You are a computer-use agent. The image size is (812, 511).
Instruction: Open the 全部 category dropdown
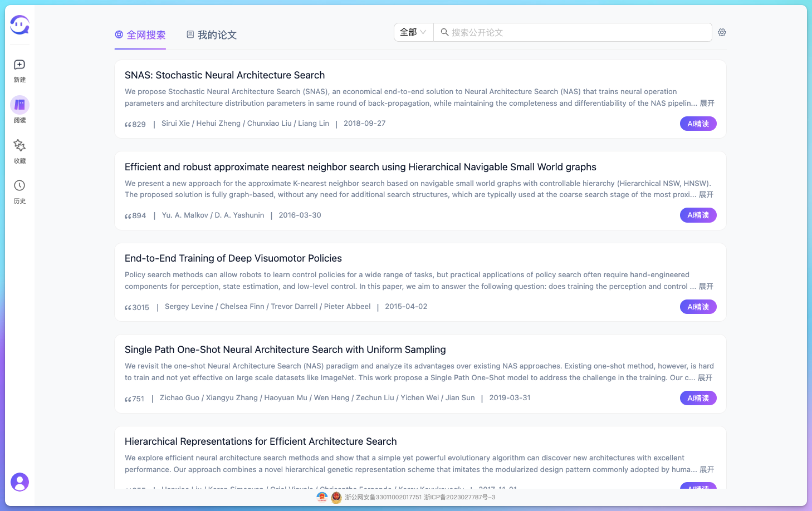[413, 32]
